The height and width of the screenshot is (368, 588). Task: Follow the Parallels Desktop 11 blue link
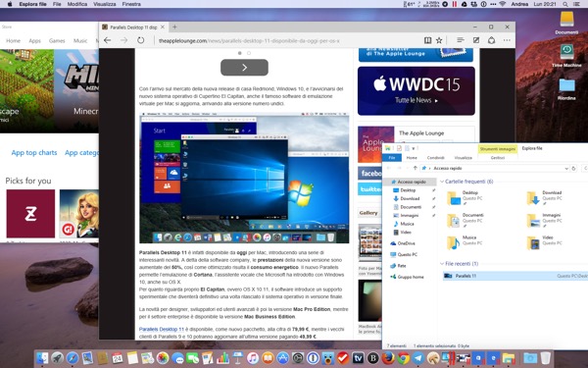click(162, 329)
